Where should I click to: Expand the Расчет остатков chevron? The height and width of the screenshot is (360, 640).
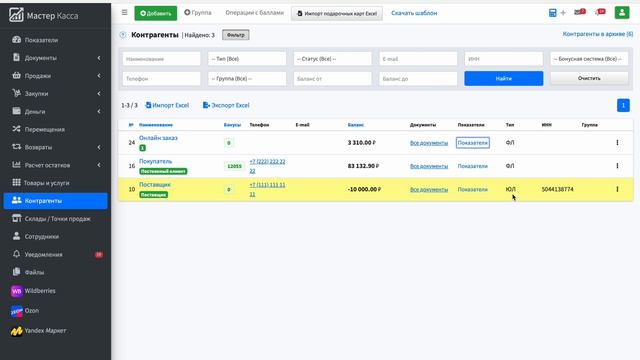tap(99, 165)
